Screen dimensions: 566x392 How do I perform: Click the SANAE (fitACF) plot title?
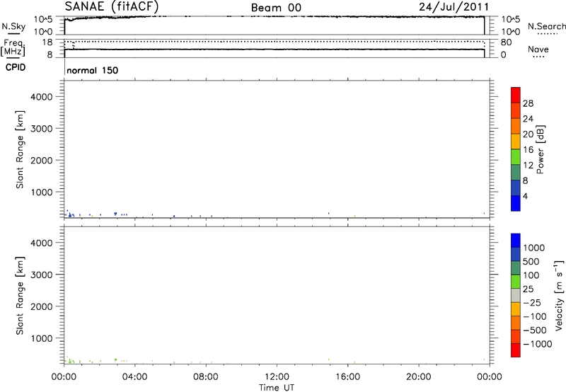coord(112,6)
